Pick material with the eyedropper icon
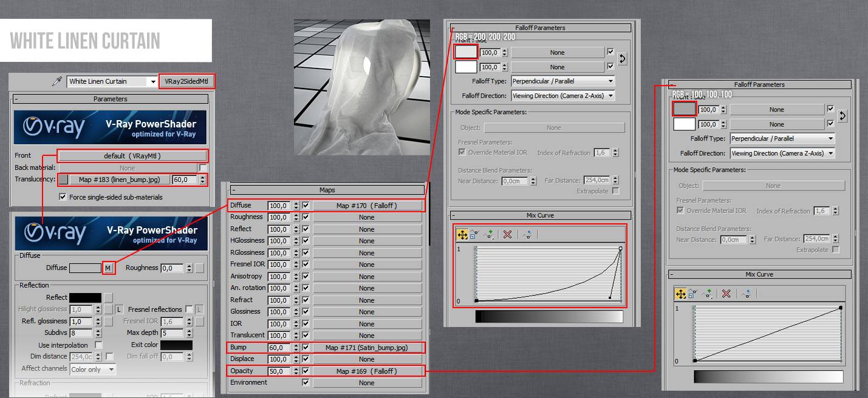This screenshot has width=868, height=398. tap(58, 81)
